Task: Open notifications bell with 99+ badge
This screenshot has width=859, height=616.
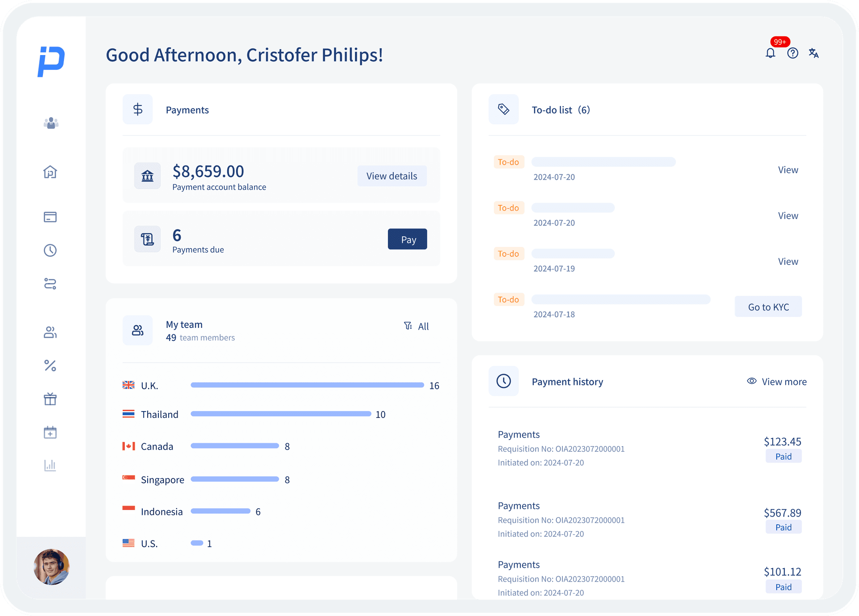Action: (770, 53)
